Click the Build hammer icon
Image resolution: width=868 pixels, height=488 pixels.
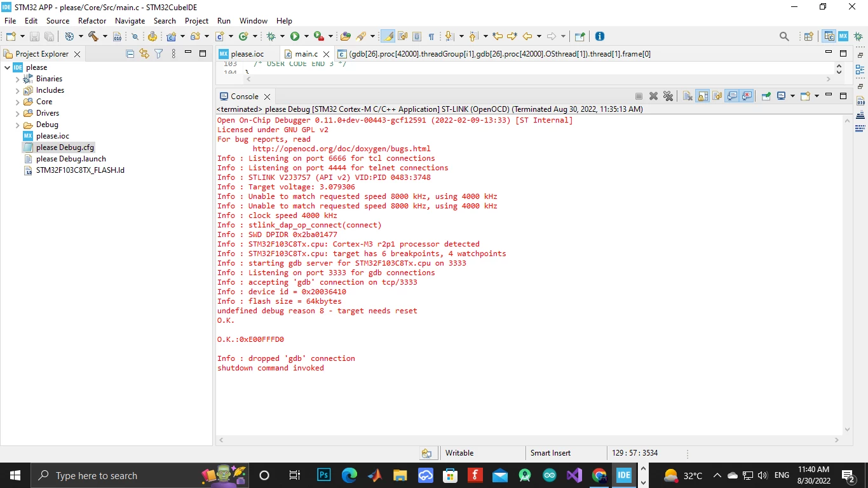click(x=93, y=37)
